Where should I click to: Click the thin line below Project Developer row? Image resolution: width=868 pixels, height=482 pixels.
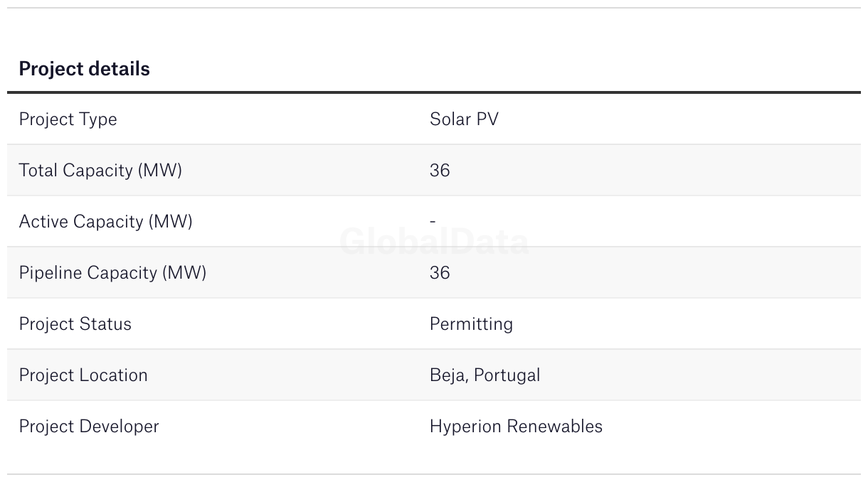434,474
